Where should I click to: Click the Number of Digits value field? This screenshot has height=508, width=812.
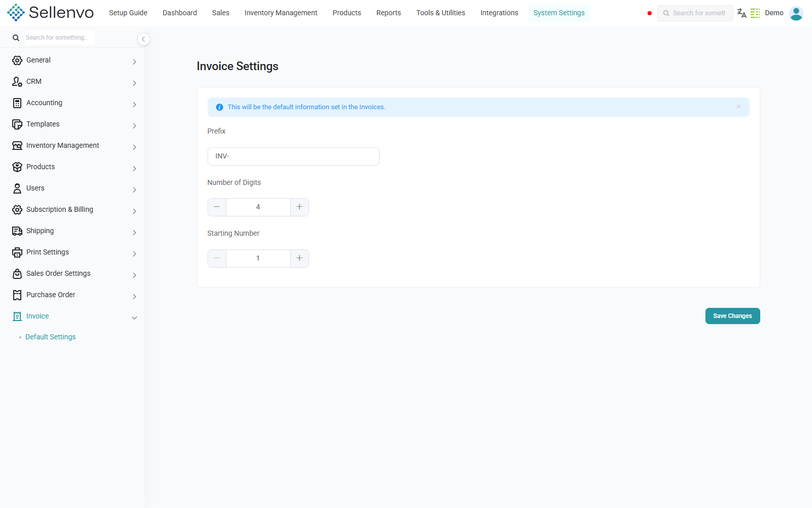coord(258,207)
